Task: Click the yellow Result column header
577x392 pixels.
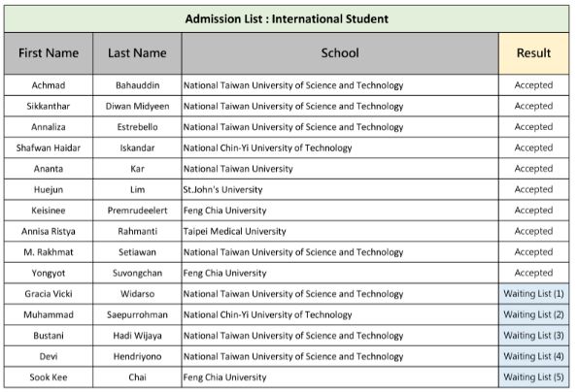Action: [x=534, y=53]
